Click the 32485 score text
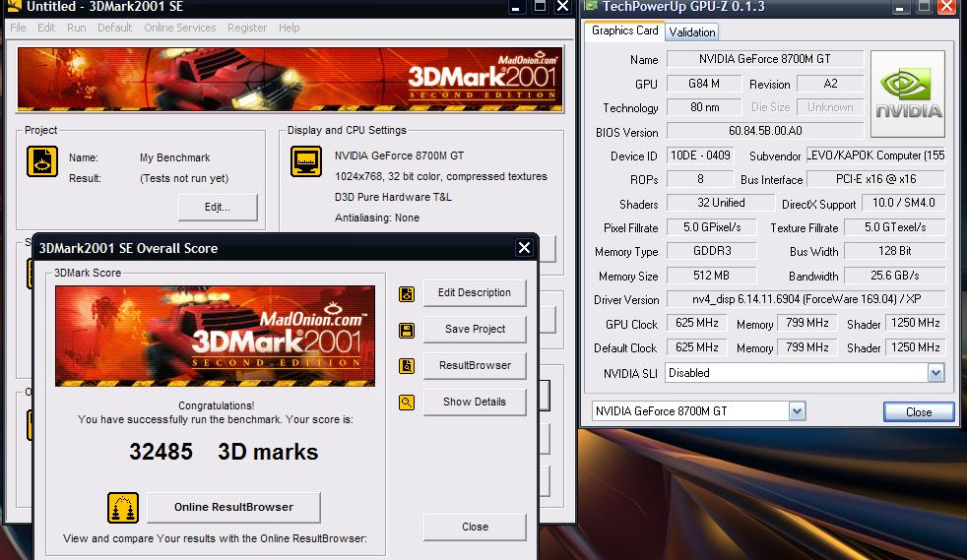Image resolution: width=967 pixels, height=560 pixels. (161, 452)
